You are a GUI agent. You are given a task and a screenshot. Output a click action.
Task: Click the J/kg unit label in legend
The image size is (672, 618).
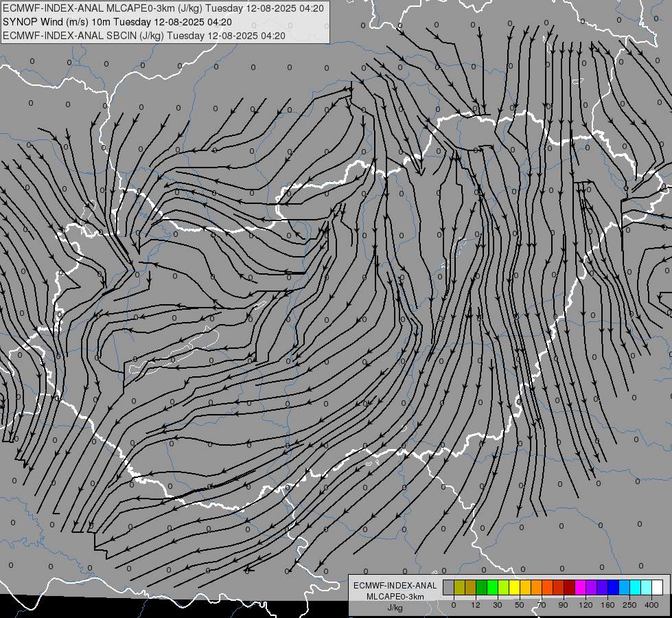point(395,608)
